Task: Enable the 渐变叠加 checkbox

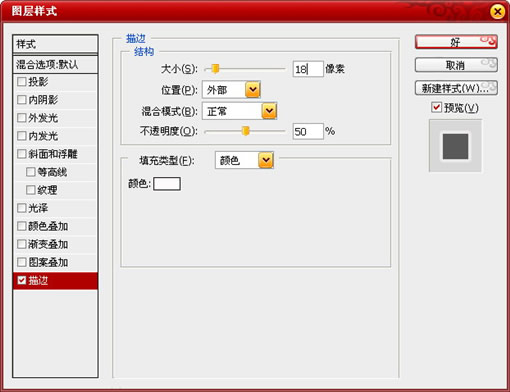Action: pos(22,244)
